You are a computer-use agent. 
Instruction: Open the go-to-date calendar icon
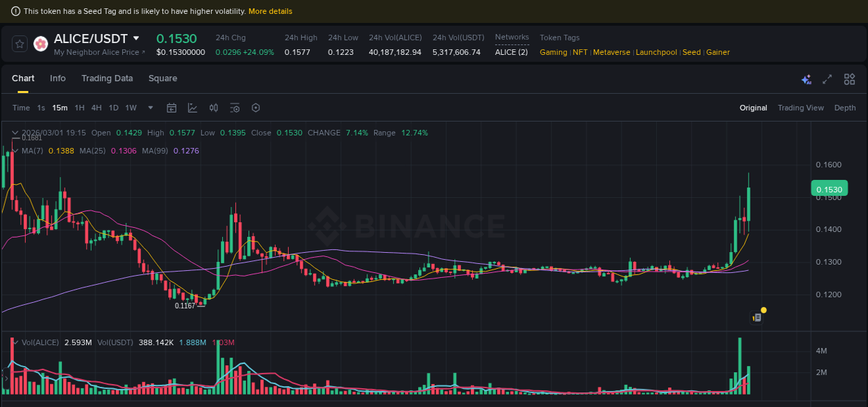pos(172,108)
